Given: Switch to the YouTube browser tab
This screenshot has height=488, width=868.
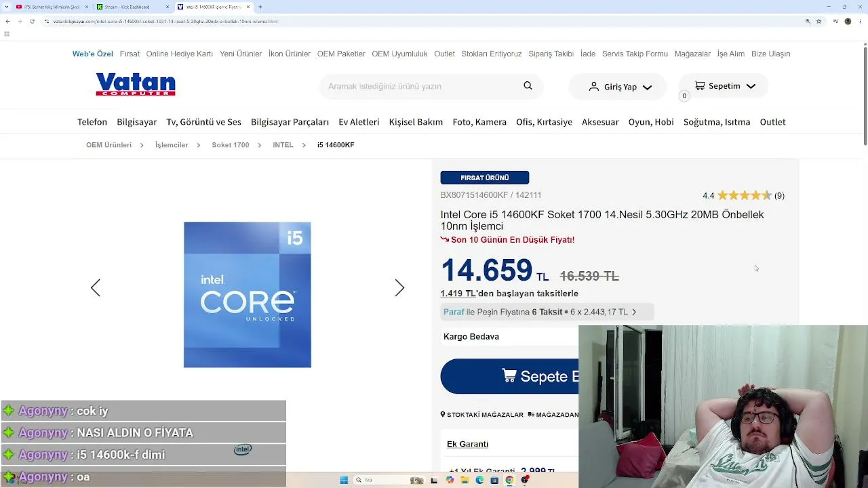Looking at the screenshot, I should pos(52,7).
